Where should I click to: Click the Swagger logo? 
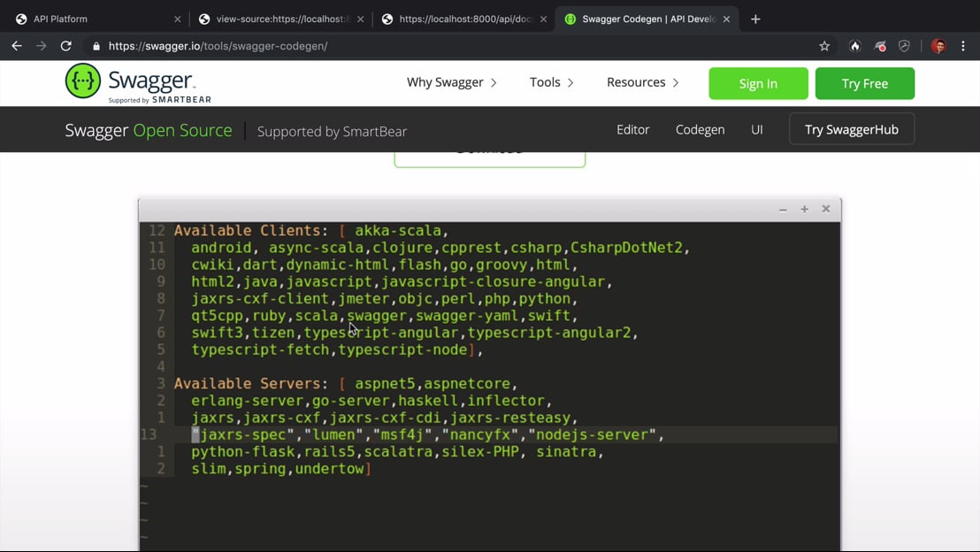pos(138,83)
